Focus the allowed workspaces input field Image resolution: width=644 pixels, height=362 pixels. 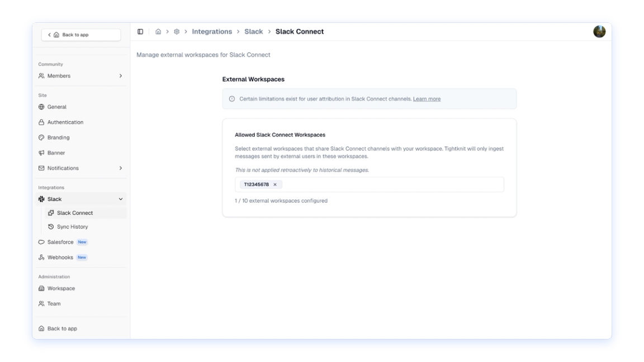pyautogui.click(x=369, y=185)
